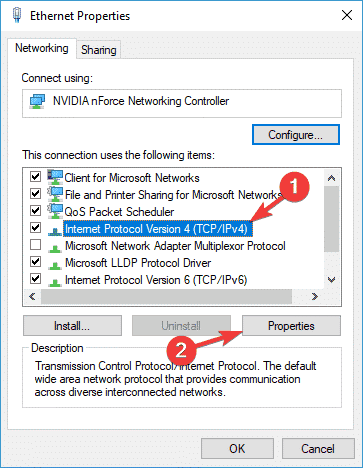Click the Internet Protocol Version 6 icon
This screenshot has height=468, width=363.
click(55, 282)
